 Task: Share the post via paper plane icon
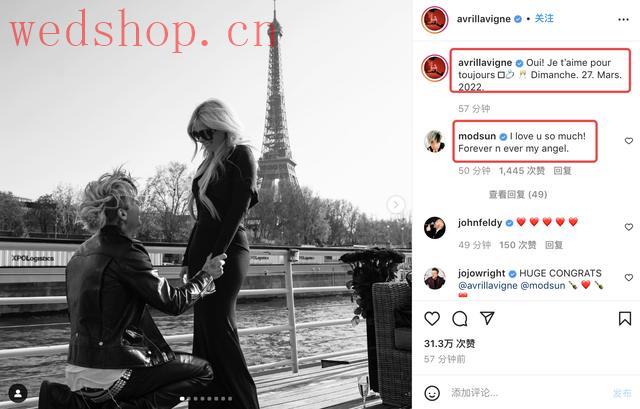(x=487, y=318)
